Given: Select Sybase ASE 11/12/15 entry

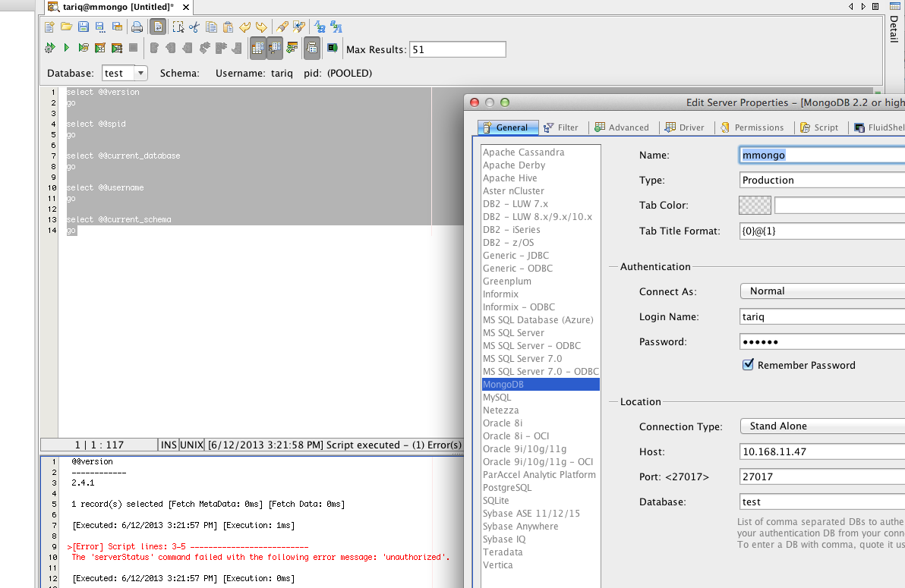Looking at the screenshot, I should tap(541, 514).
